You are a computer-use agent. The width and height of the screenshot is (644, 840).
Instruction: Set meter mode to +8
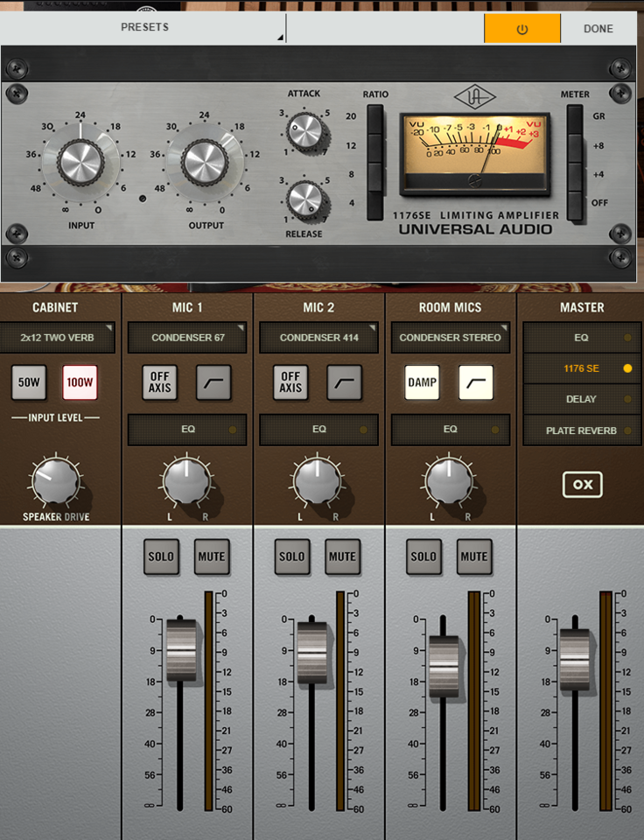coord(575,148)
